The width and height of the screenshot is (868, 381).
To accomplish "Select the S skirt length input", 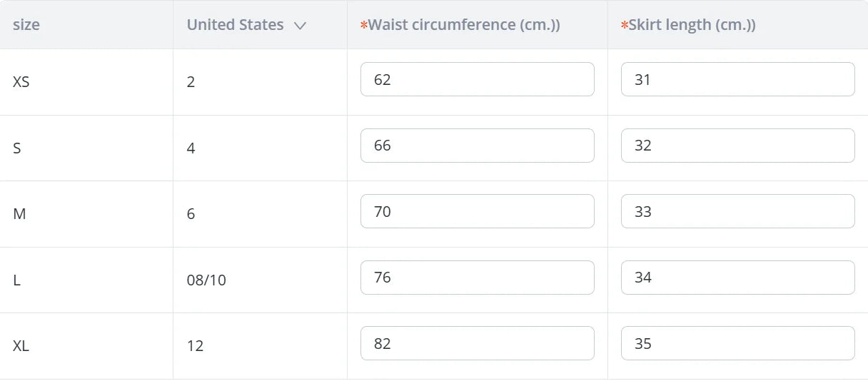I will (737, 146).
